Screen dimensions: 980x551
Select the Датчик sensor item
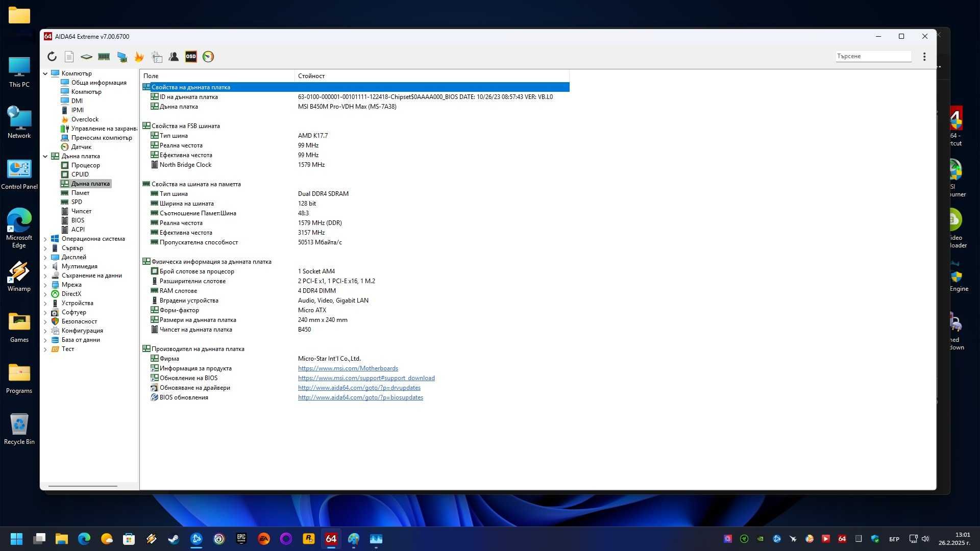[81, 147]
